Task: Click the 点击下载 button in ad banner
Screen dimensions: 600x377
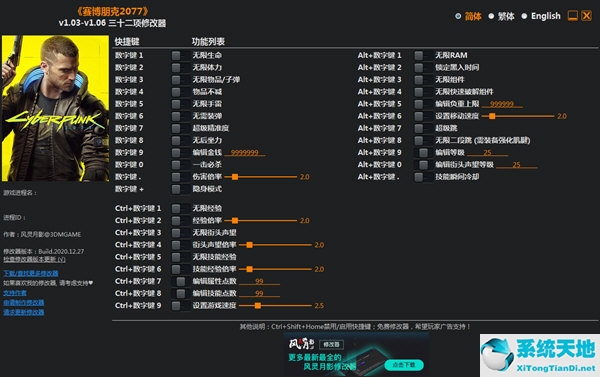Action: coord(404,365)
